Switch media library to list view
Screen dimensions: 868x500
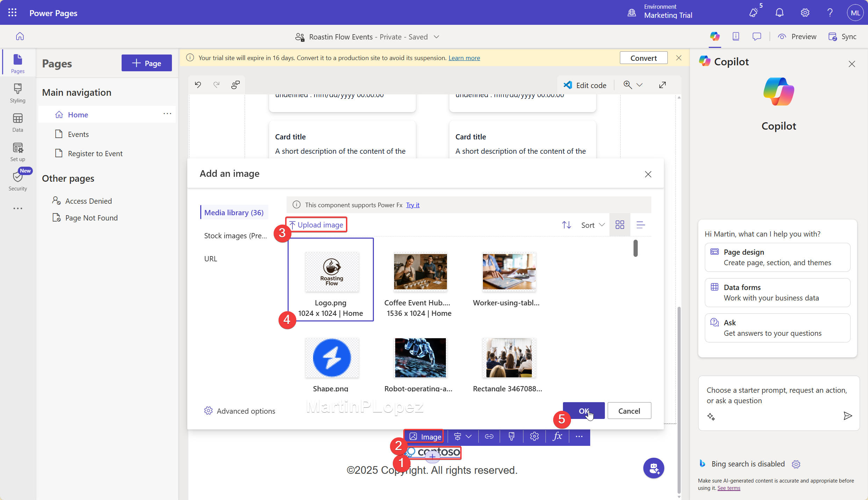[x=641, y=225]
